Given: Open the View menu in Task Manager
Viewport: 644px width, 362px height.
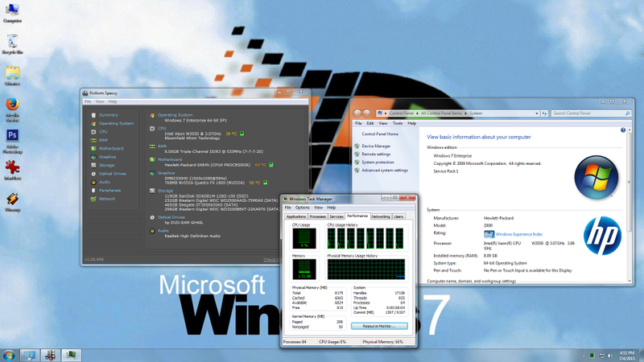Looking at the screenshot, I should pos(318,208).
